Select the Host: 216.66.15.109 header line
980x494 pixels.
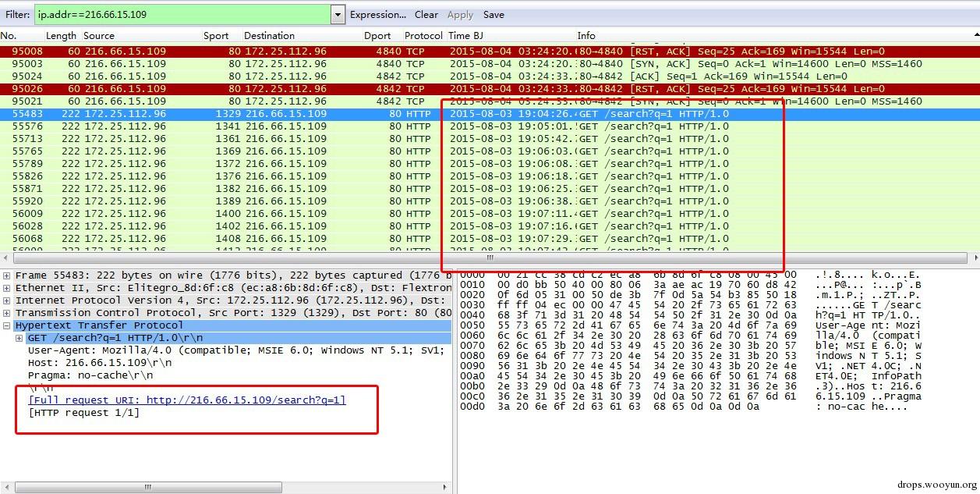(x=100, y=363)
